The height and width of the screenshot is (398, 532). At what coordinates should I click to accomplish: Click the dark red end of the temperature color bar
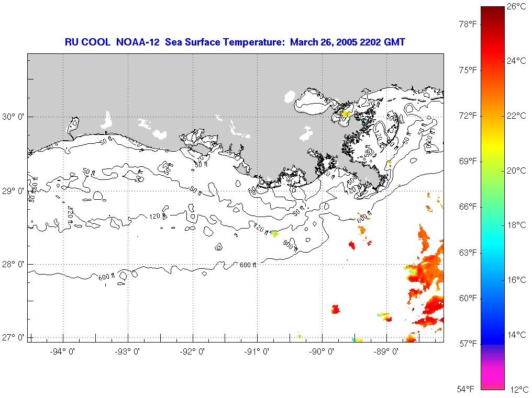pos(493,12)
